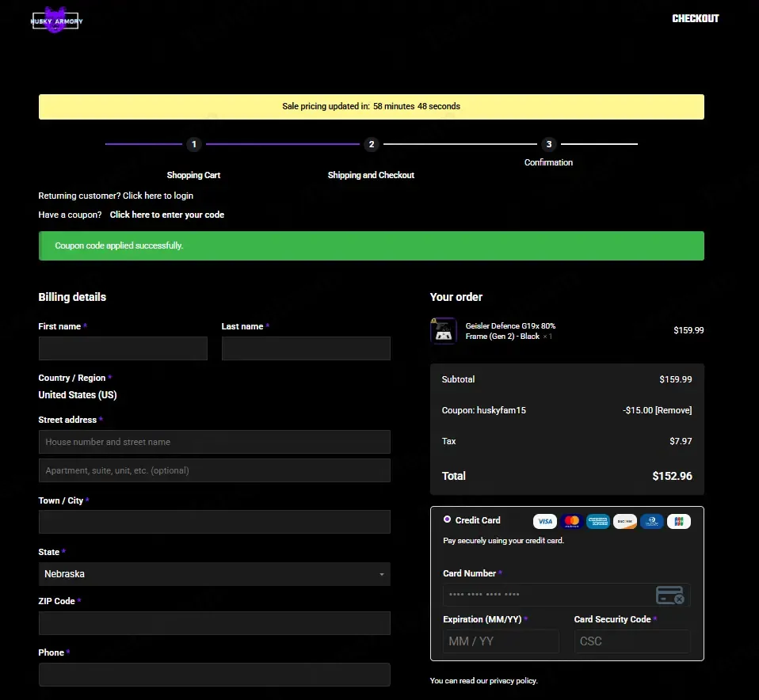
Task: Click the Geisler Defence frame product thumbnail
Action: click(443, 331)
